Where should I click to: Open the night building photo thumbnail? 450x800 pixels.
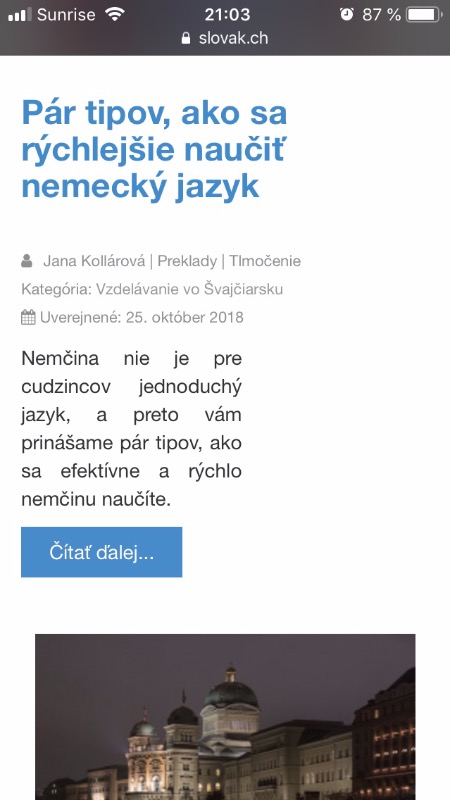(225, 717)
